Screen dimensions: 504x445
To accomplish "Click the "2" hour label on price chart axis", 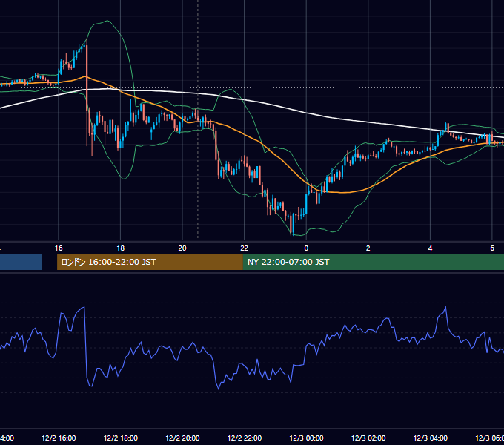I will (368, 248).
